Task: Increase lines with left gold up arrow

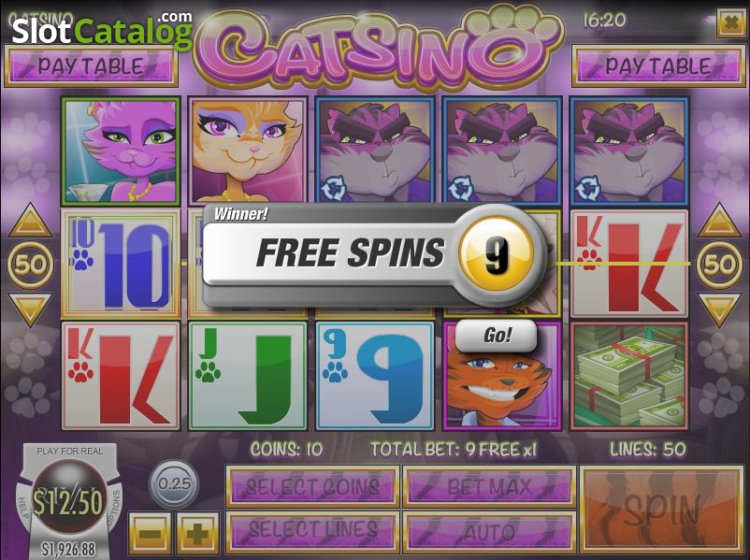Action: (30, 221)
